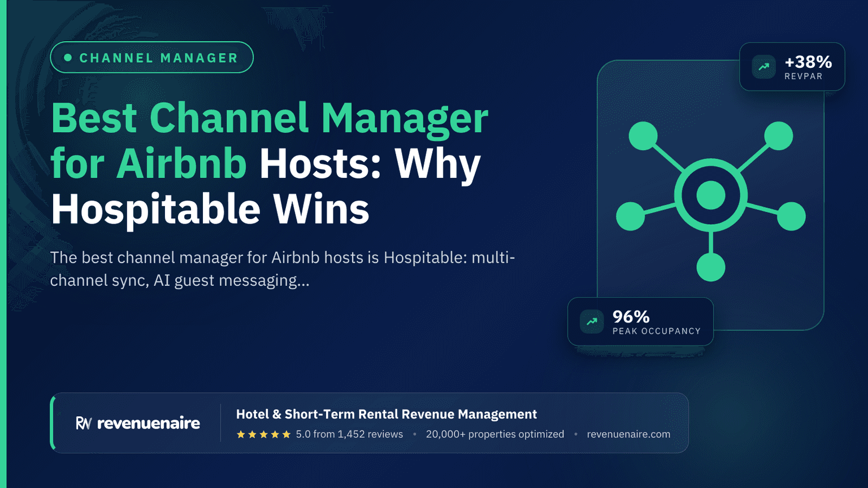
Task: Click the "multi-channel sync, AI guest messaging" description
Action: [x=283, y=269]
